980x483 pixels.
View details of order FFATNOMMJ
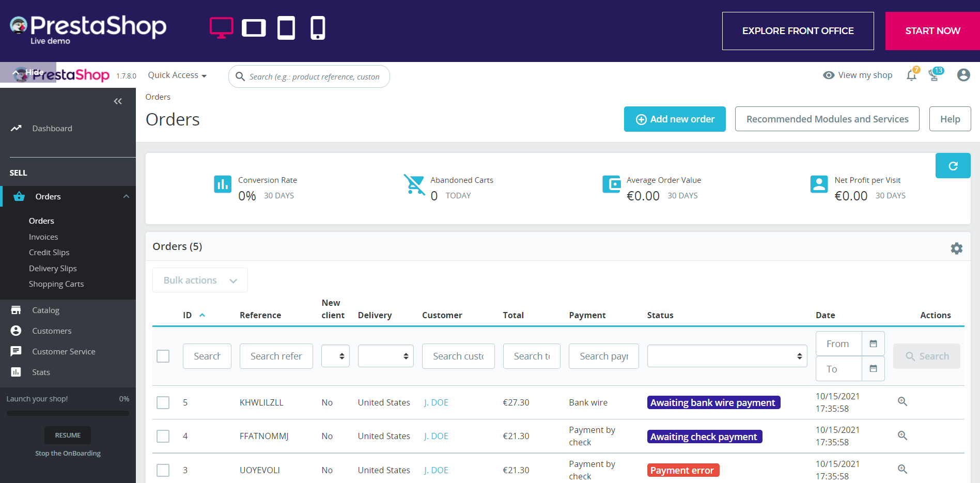click(903, 435)
